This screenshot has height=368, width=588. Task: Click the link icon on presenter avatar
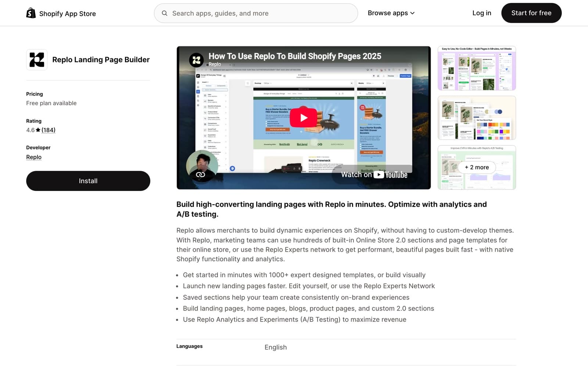pos(200,174)
